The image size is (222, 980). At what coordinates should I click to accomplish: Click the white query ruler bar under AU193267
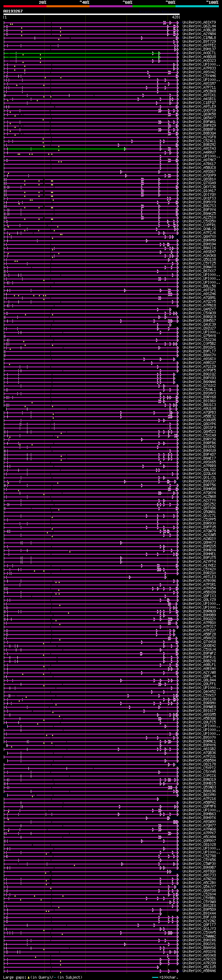92,14
